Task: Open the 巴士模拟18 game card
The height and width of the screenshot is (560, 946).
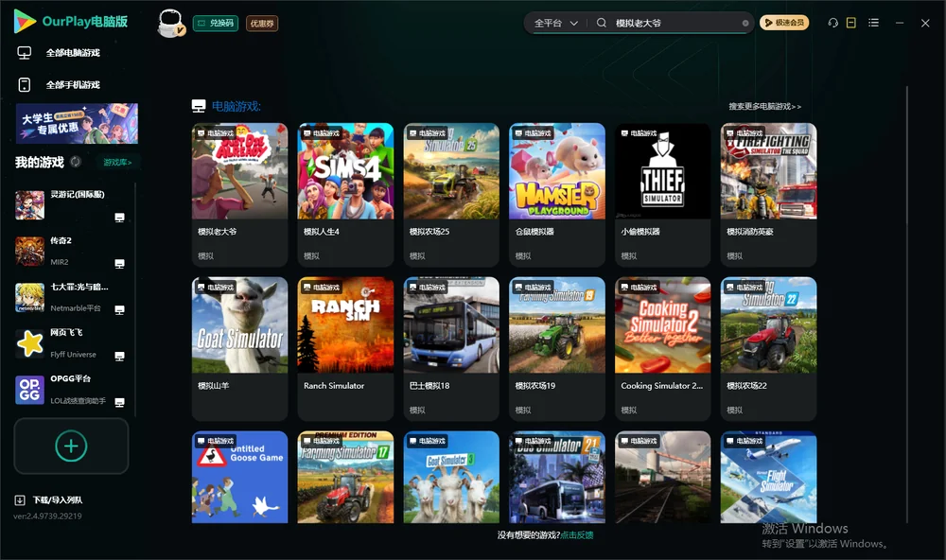Action: [x=451, y=348]
